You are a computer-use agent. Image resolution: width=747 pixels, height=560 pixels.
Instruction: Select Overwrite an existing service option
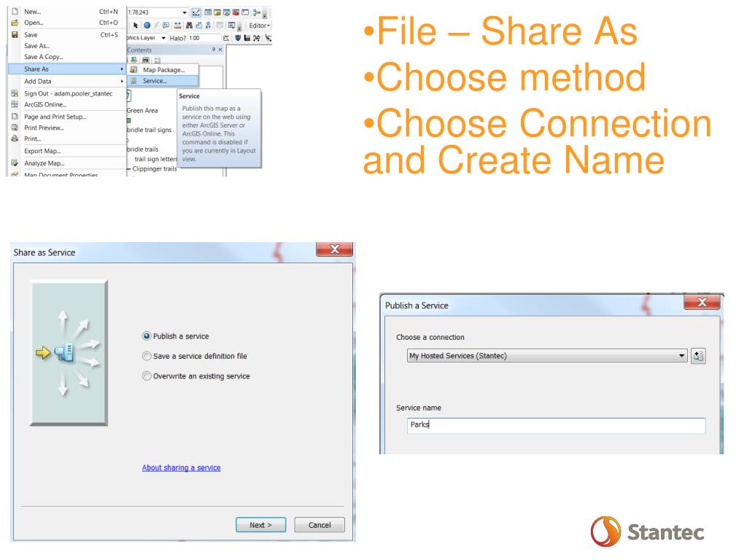point(147,376)
